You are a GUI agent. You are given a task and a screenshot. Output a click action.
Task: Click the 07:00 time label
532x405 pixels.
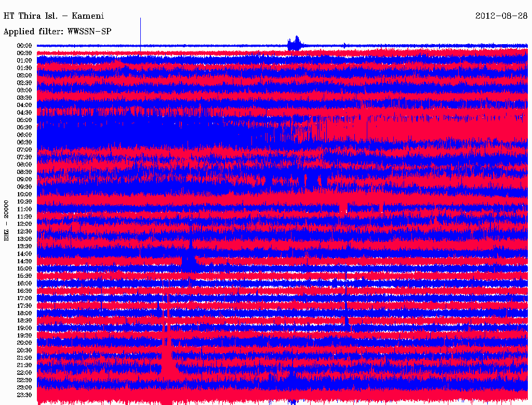click(24, 150)
